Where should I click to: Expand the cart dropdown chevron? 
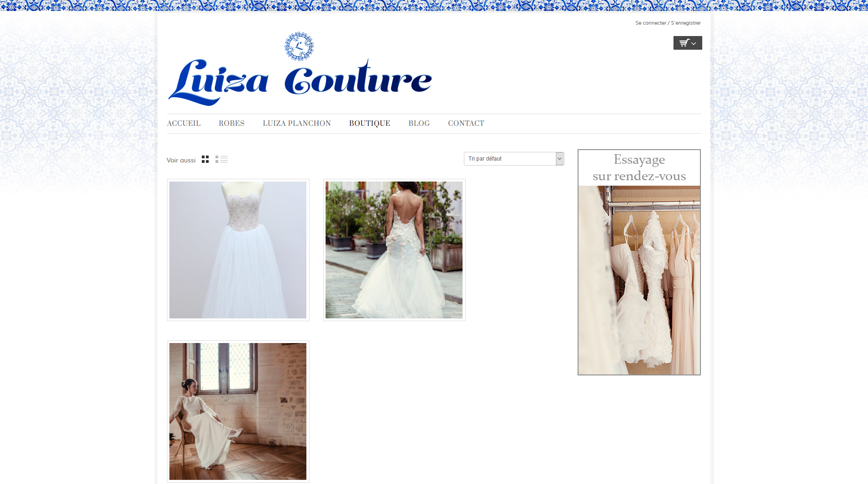(694, 43)
